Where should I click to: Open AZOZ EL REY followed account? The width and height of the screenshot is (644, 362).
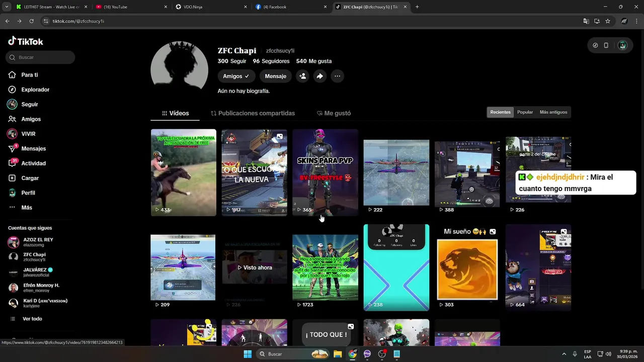[38, 242]
